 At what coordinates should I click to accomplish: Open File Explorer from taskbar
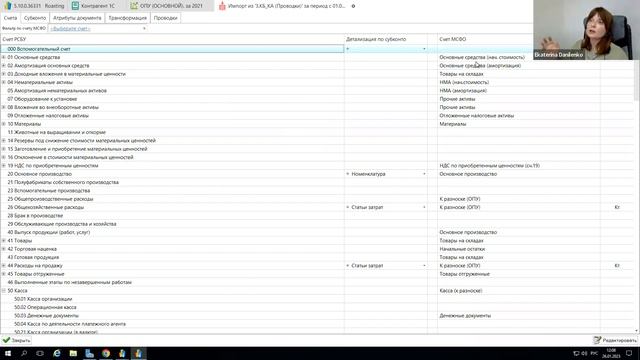[73, 353]
